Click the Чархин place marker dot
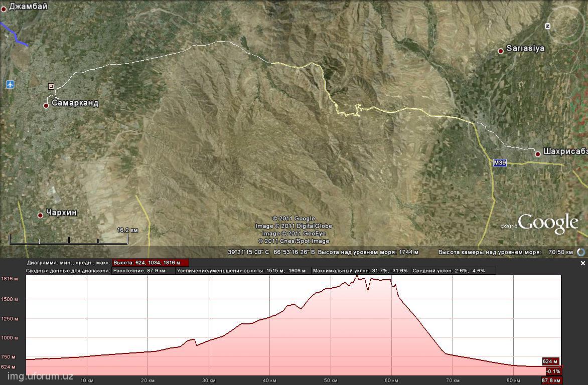Screen dimensions: 588x385 [41, 215]
